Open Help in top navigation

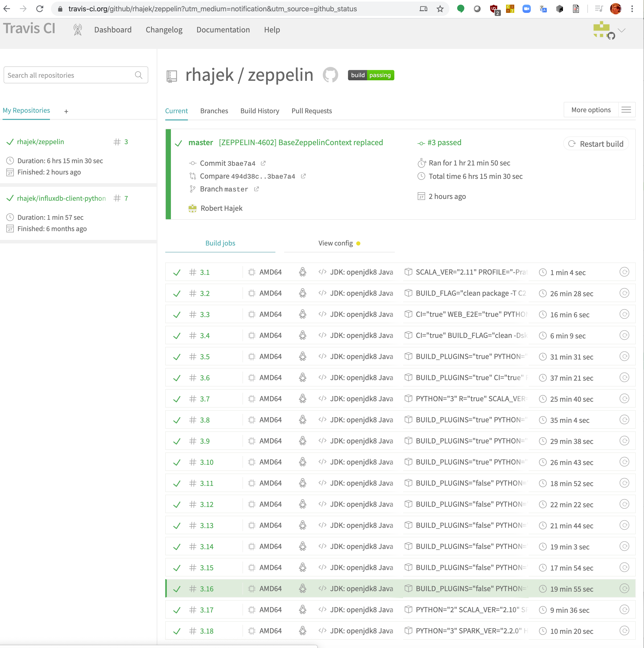tap(272, 30)
